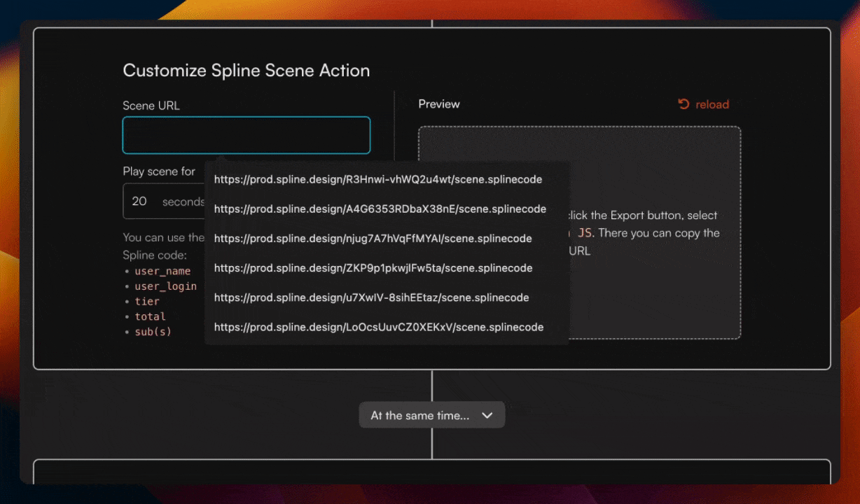Pick the njug7A7hVqFfMYAI scene URL suggestion

(x=373, y=239)
